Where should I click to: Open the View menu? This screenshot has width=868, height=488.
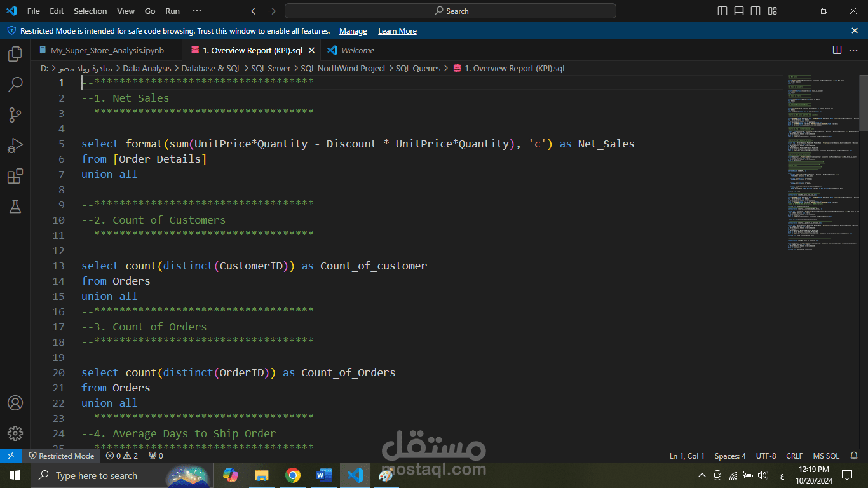point(126,11)
